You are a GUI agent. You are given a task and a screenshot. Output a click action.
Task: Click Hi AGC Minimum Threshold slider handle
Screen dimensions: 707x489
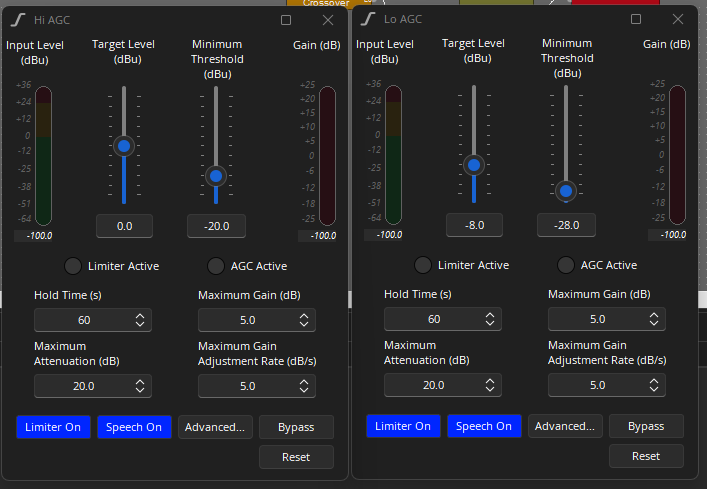tap(216, 176)
